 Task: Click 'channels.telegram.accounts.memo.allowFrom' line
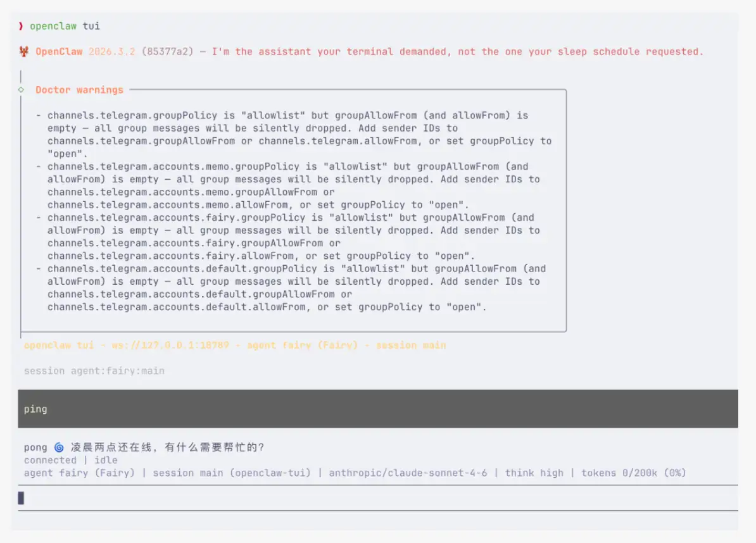tap(258, 205)
